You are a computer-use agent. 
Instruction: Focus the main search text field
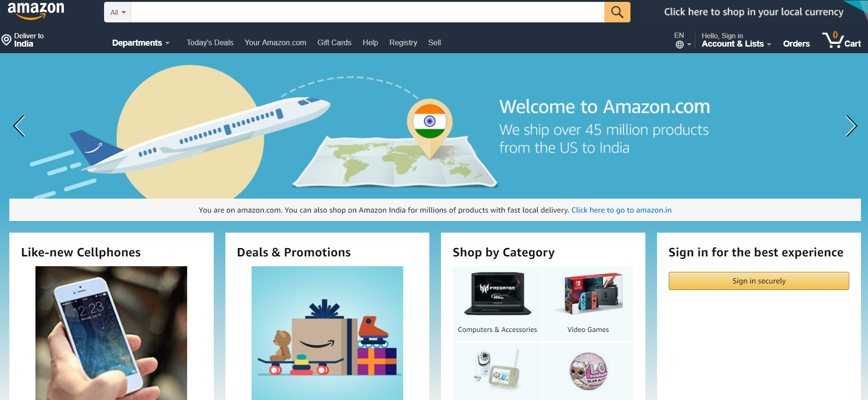(x=367, y=12)
